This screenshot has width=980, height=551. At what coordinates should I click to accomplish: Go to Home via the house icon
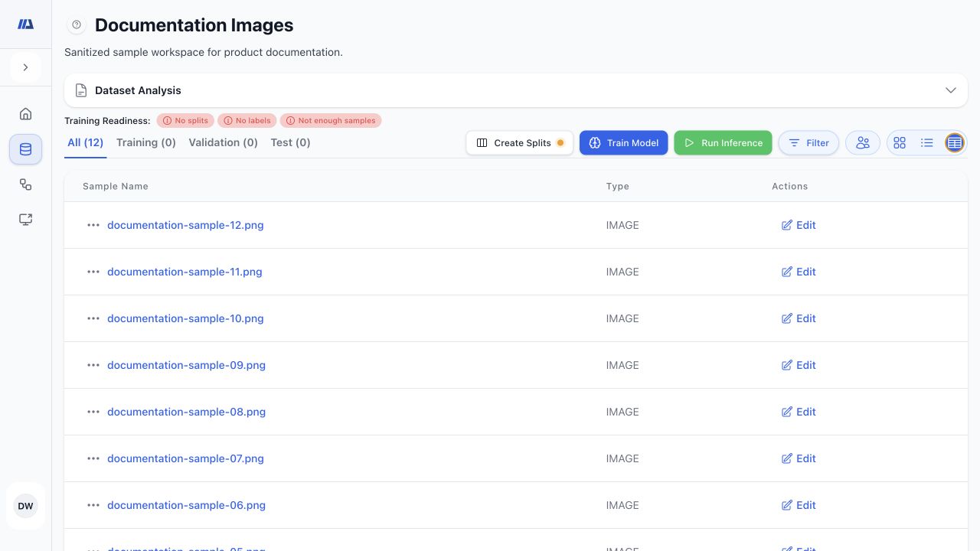(25, 114)
